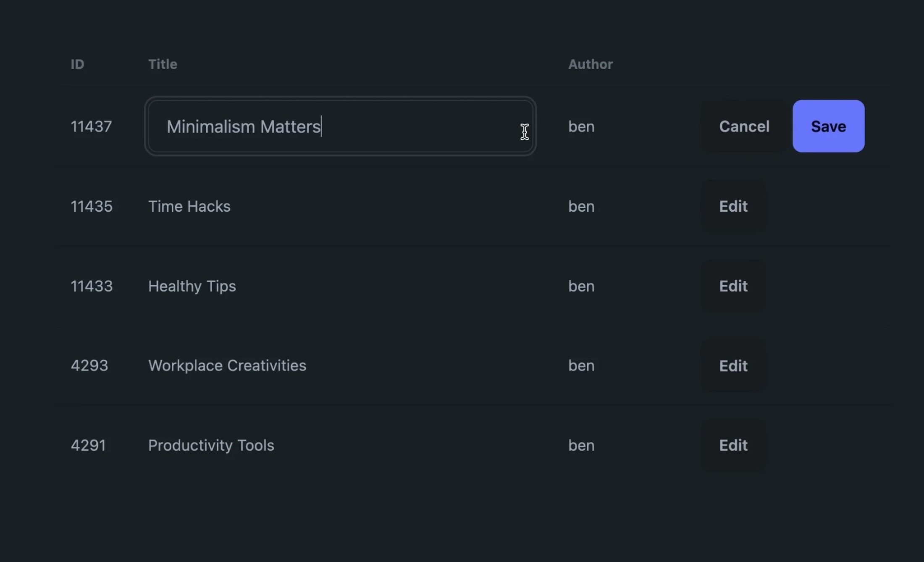This screenshot has height=562, width=924.
Task: Click the ID 11437 cell
Action: (x=91, y=126)
